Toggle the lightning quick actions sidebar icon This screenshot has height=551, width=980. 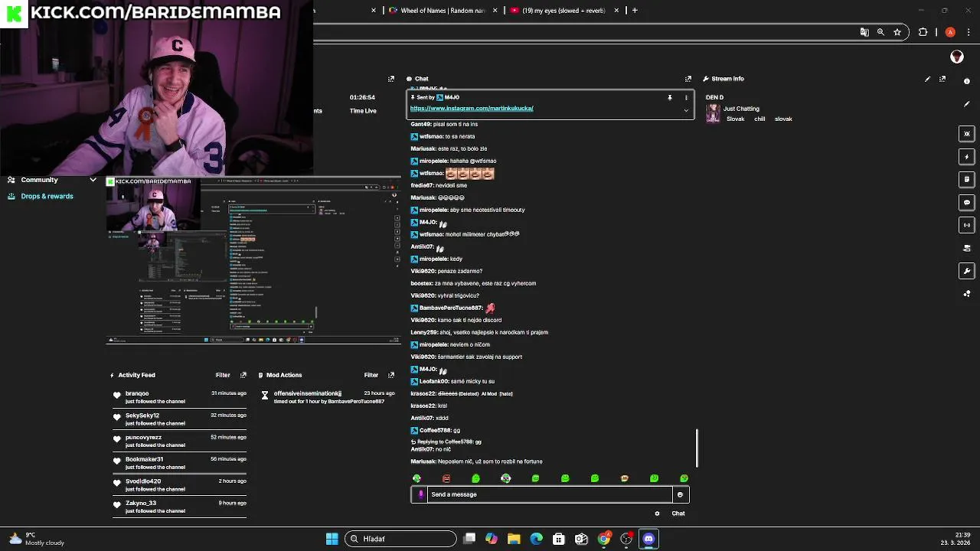[967, 157]
